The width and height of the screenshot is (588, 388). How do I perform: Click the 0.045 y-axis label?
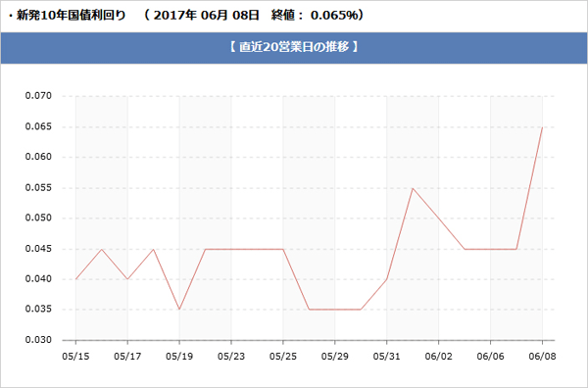(38, 249)
